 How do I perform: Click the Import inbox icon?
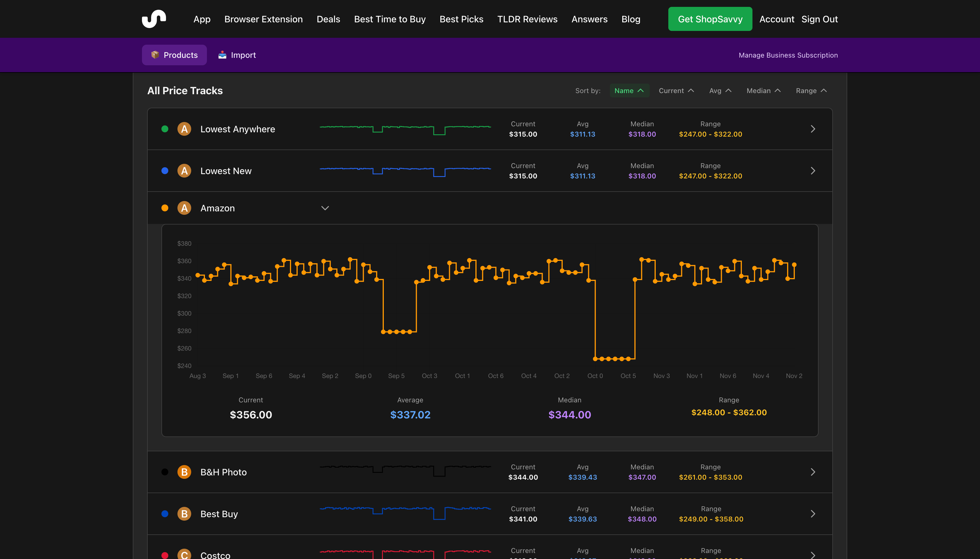pos(223,54)
